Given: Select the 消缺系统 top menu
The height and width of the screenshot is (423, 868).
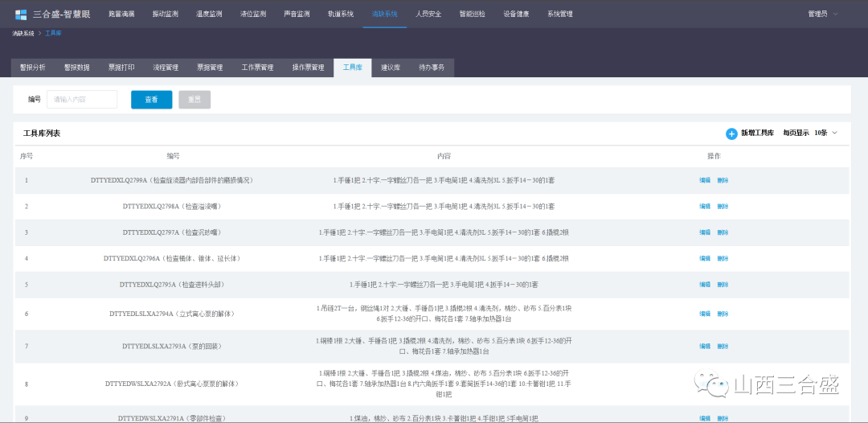Looking at the screenshot, I should pos(384,14).
